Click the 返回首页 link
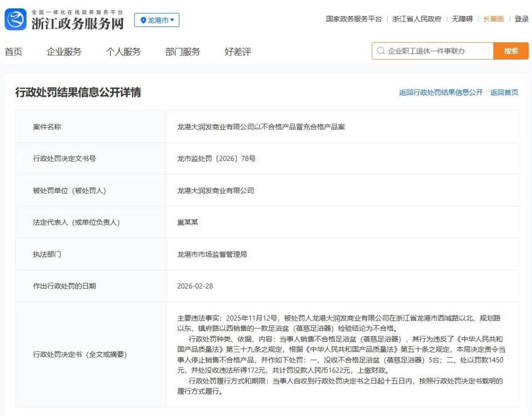 [504, 92]
